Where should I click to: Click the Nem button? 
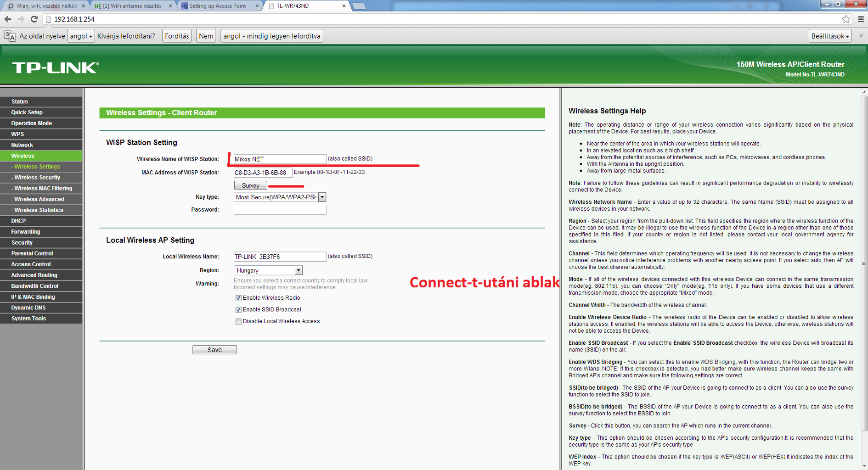click(206, 36)
